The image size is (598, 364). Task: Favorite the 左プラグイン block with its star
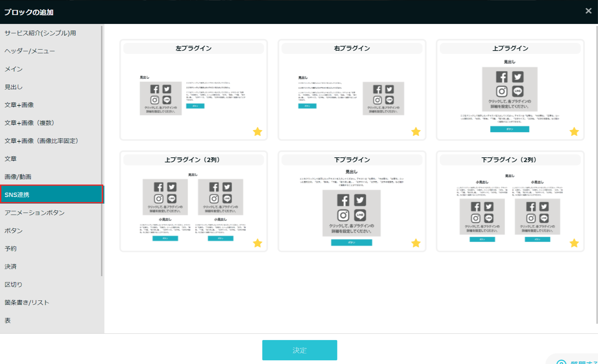[258, 132]
